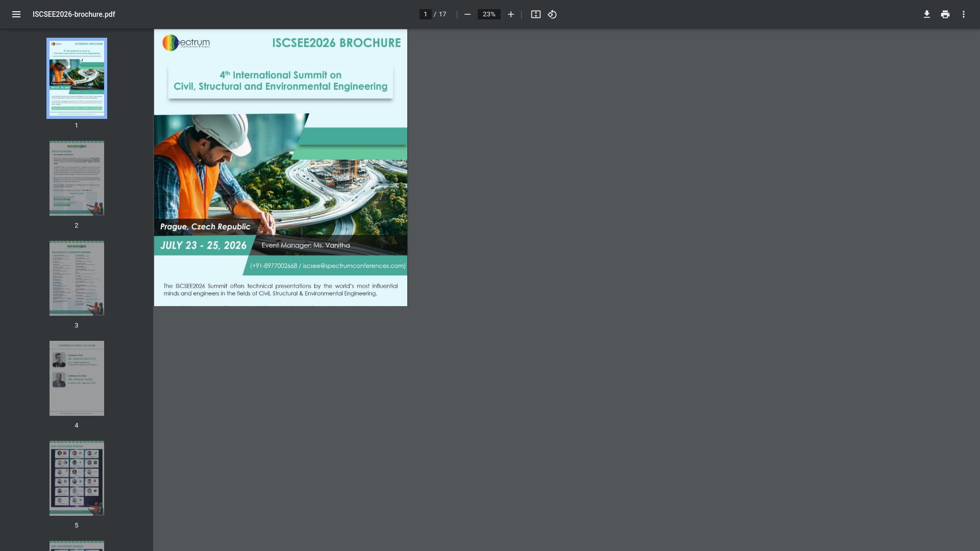Image resolution: width=980 pixels, height=551 pixels.
Task: Click the Spectrum conferences logo
Action: click(186, 42)
